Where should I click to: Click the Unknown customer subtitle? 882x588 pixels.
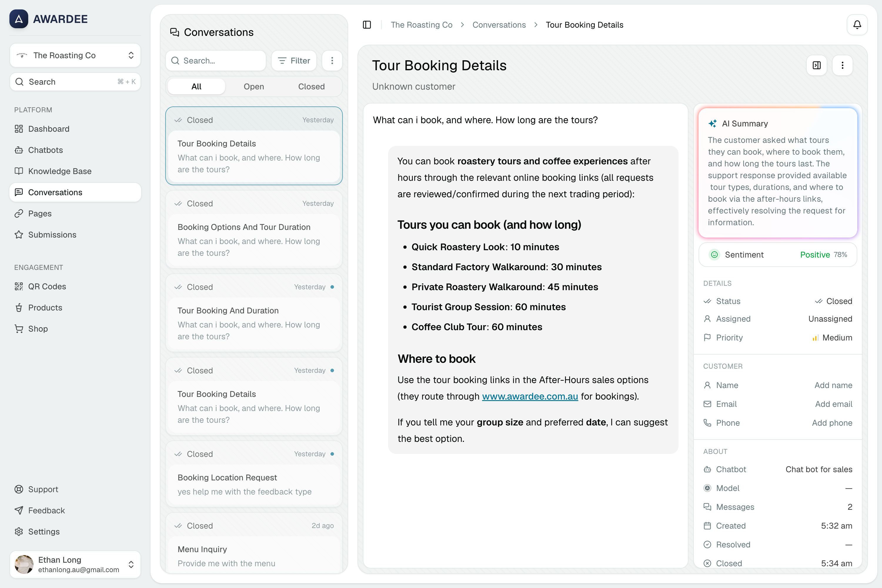[414, 87]
